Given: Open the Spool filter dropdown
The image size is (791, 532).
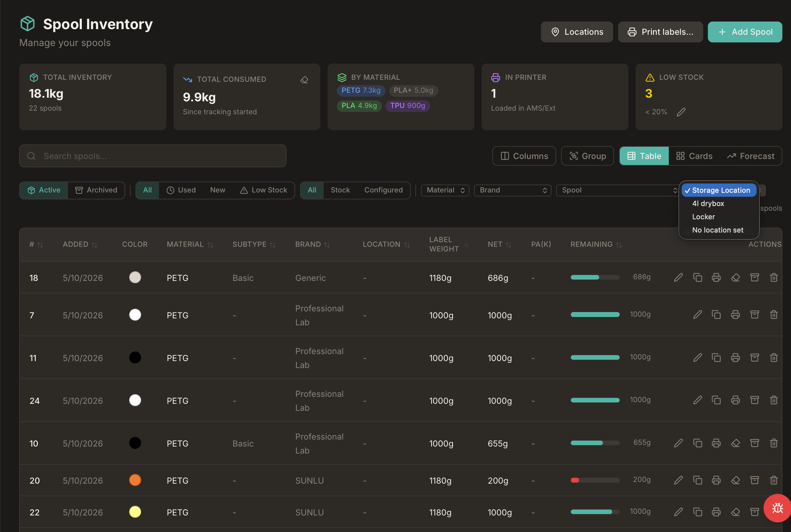Looking at the screenshot, I should [x=617, y=190].
